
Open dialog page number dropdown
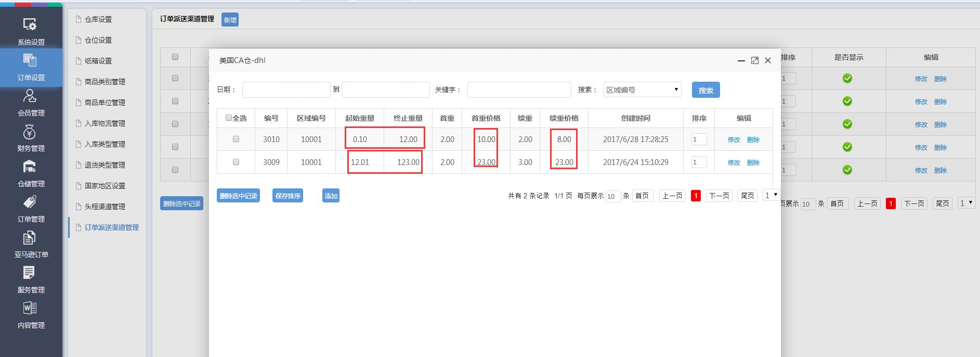coord(771,195)
